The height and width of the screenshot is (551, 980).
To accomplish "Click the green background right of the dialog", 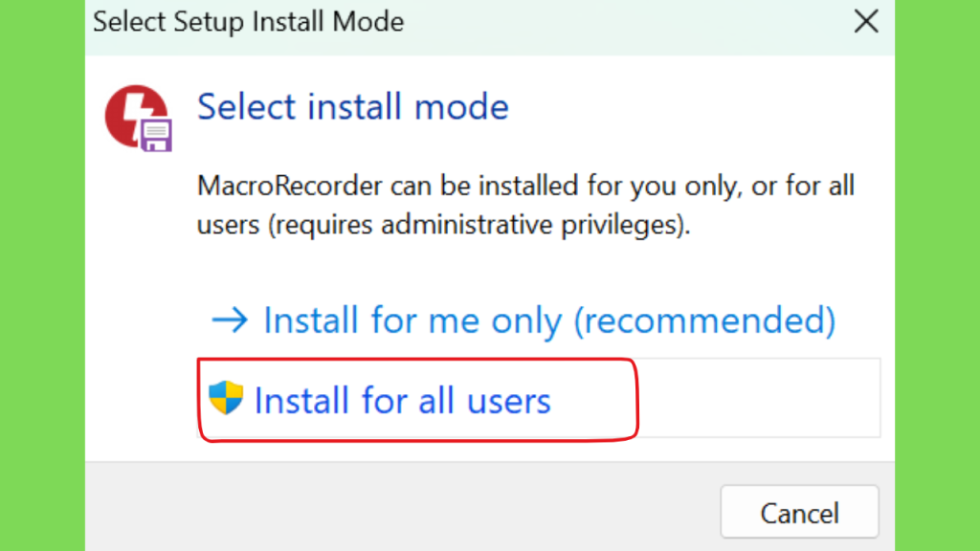I will pos(937,275).
